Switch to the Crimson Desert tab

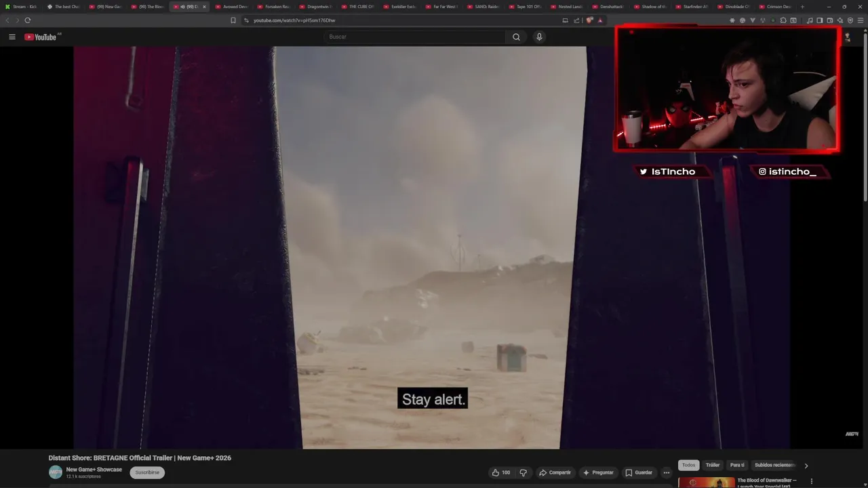pyautogui.click(x=776, y=7)
